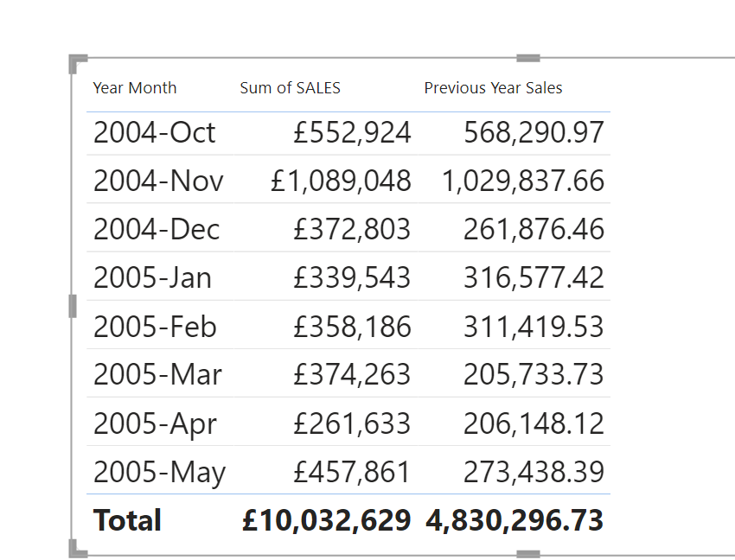Click the left edge resize handle
The image size is (735, 560).
pos(73,307)
